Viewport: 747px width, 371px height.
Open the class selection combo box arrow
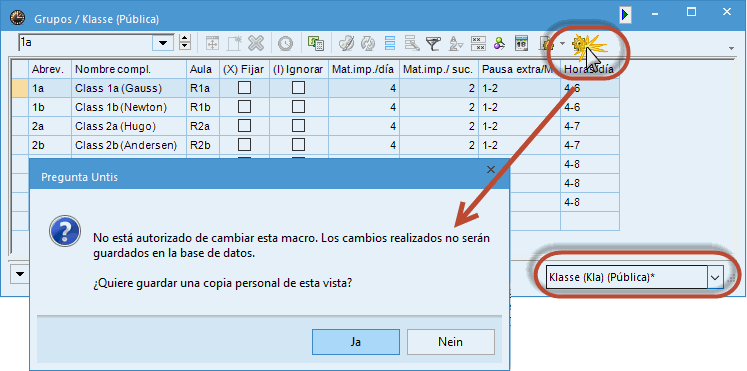point(163,42)
